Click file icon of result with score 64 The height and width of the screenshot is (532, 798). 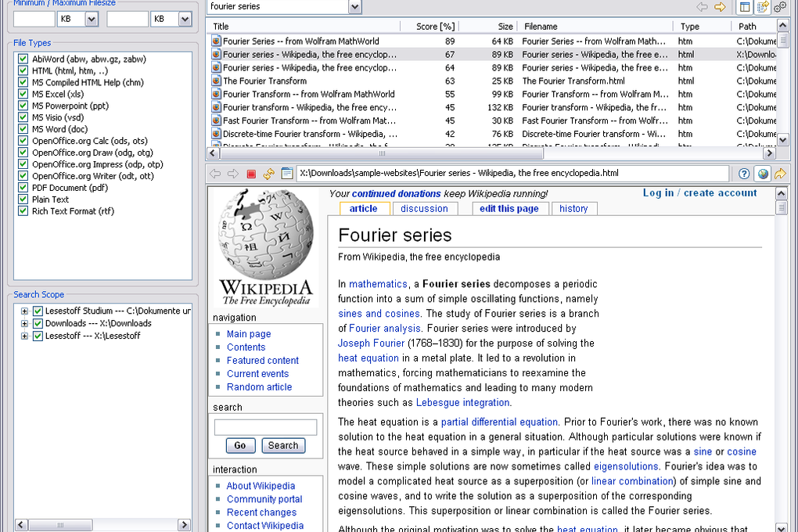point(216,68)
